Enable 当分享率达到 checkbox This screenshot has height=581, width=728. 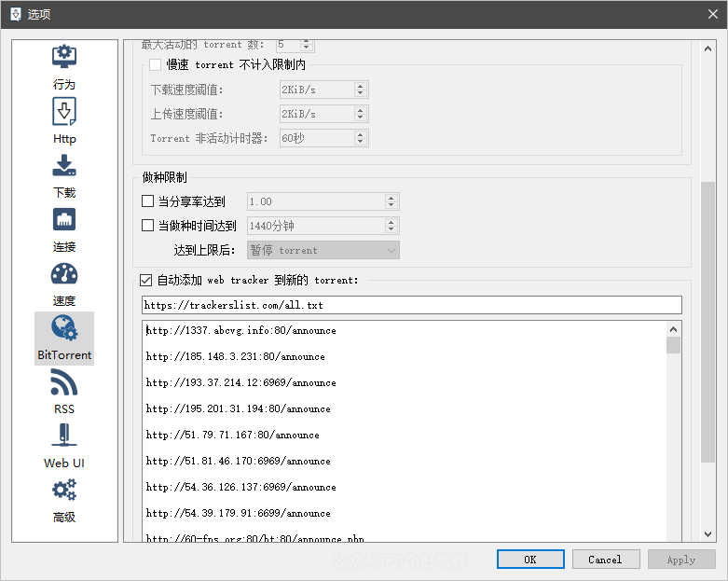147,201
